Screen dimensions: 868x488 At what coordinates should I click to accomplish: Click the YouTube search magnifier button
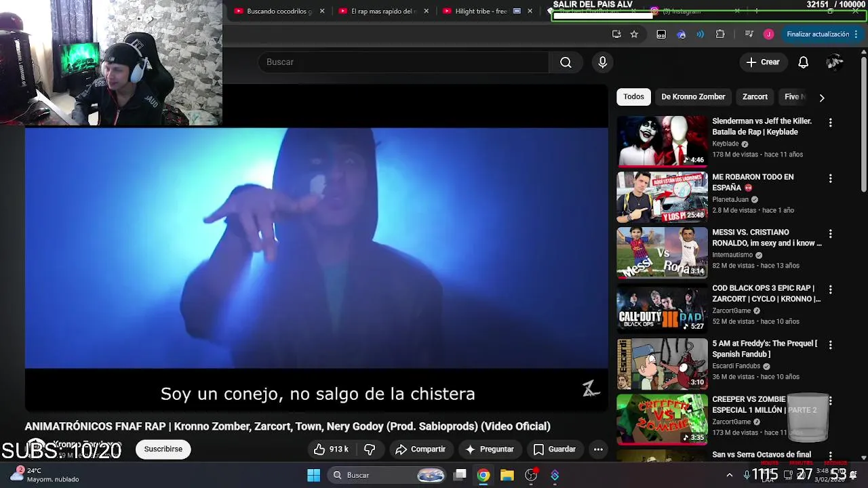pos(566,62)
